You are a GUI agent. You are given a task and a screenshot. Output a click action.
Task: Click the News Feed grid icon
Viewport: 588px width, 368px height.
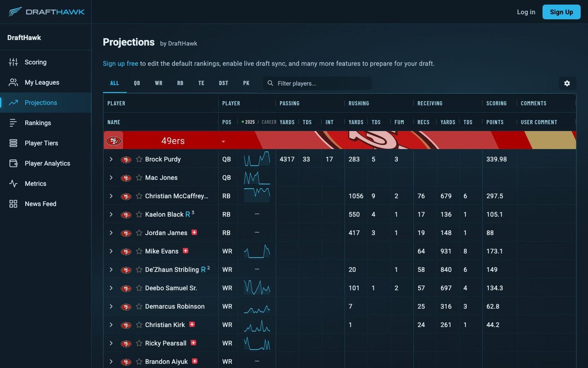coord(13,204)
